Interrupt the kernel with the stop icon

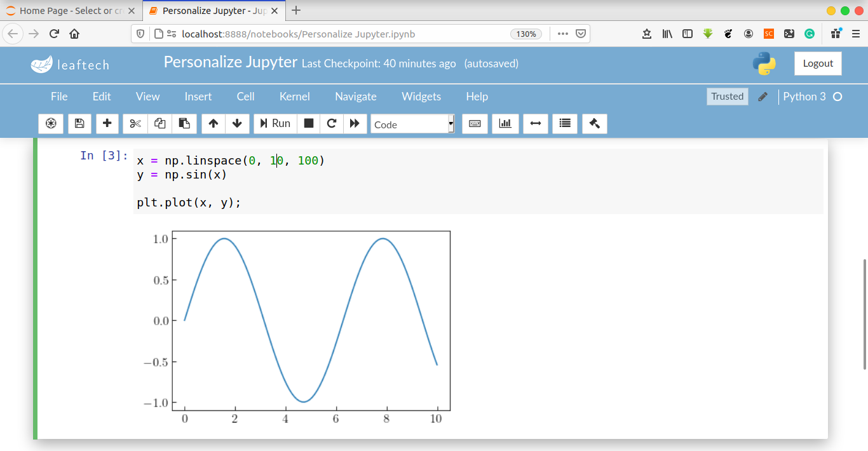309,124
